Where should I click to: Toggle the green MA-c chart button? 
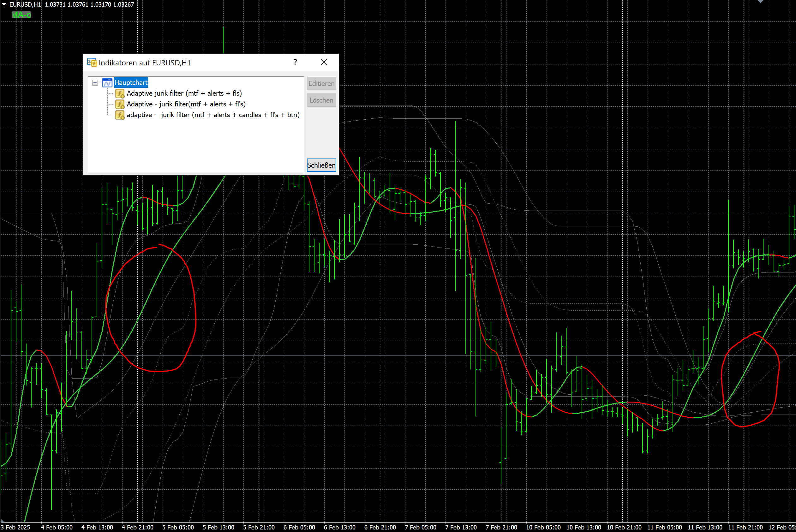tap(21, 15)
